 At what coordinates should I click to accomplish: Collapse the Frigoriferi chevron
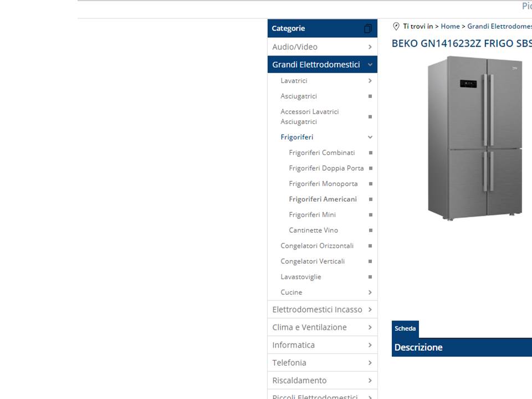click(x=370, y=137)
